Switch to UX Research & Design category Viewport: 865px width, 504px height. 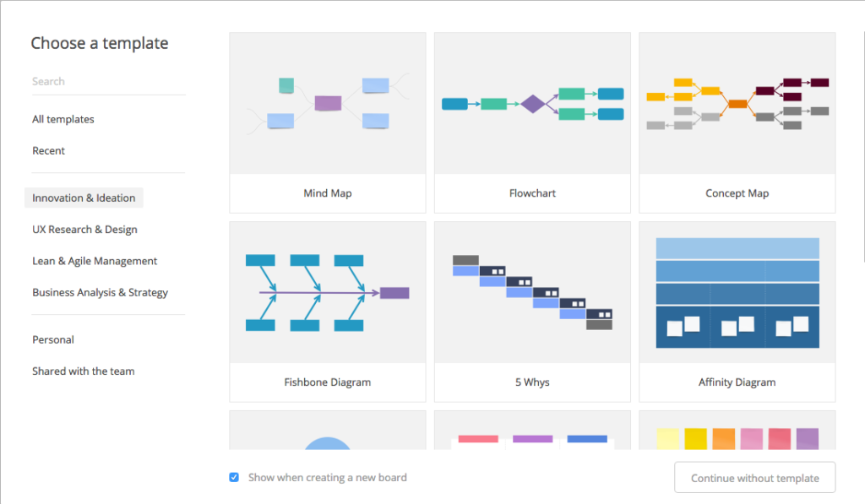tap(84, 230)
